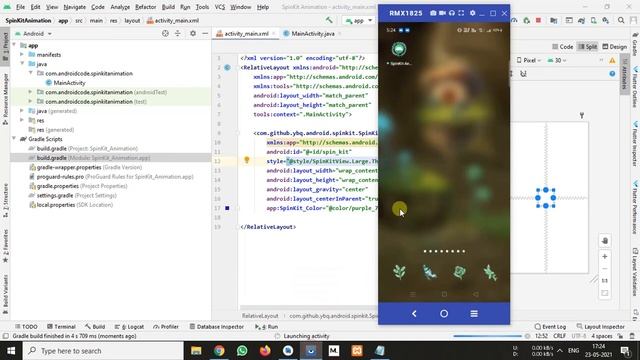Screen dimensions: 640x360
Task: Click the settings gear in RMX1825 window
Action: click(x=472, y=13)
